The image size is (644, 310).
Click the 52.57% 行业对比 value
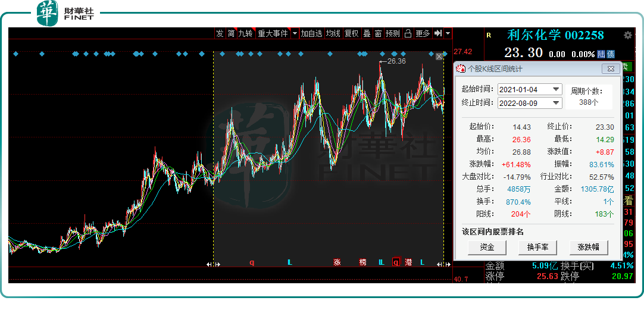click(x=601, y=177)
